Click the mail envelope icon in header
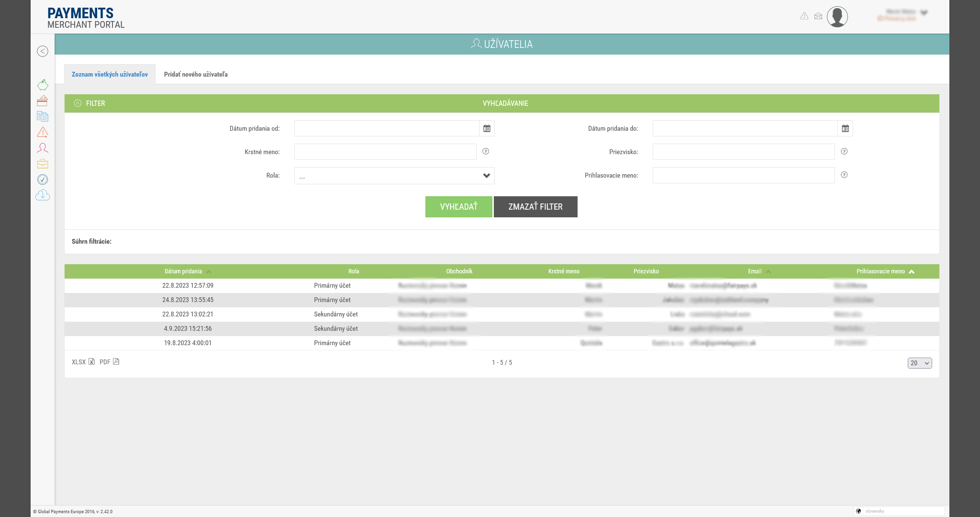The height and width of the screenshot is (517, 980). (x=818, y=16)
